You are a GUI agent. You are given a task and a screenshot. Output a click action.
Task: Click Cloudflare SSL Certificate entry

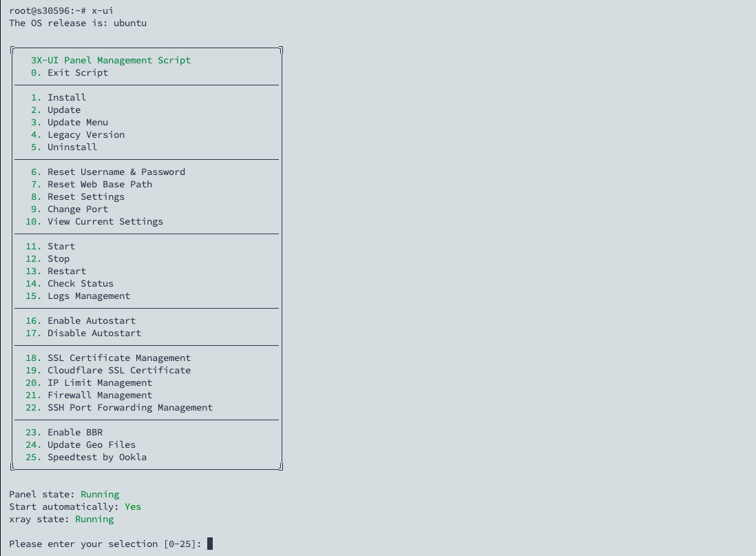pos(118,371)
